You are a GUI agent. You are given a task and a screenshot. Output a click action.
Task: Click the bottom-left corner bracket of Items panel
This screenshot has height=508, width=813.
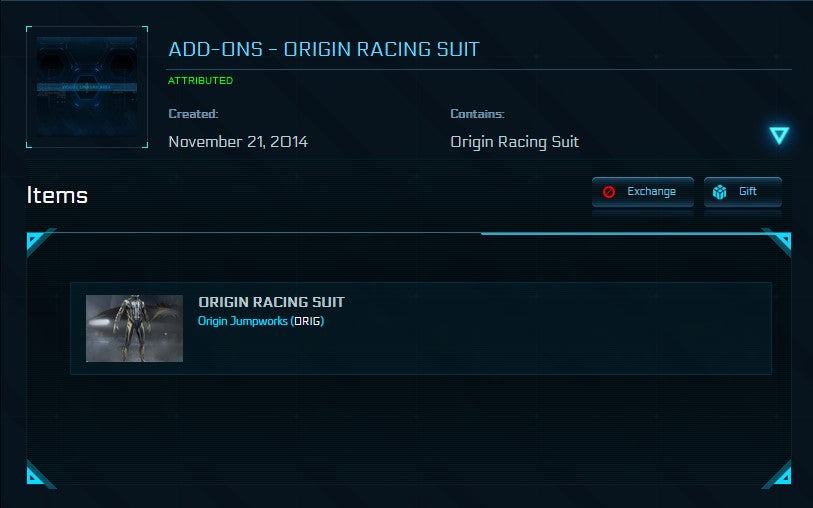(x=38, y=474)
